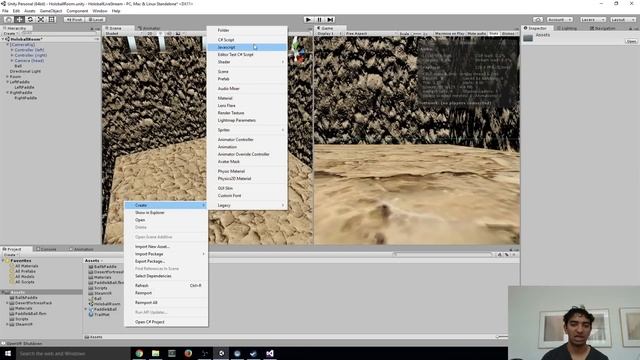
Task: Toggle 2D mode in Scene view
Action: (150, 33)
